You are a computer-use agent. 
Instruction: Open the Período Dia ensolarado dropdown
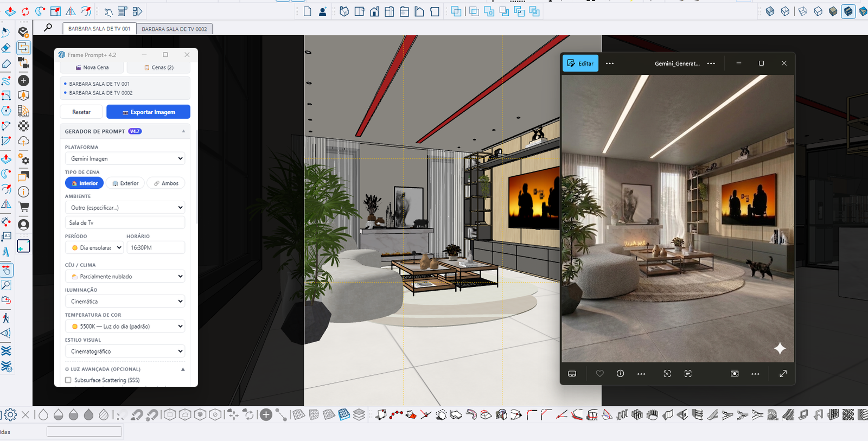(x=94, y=248)
